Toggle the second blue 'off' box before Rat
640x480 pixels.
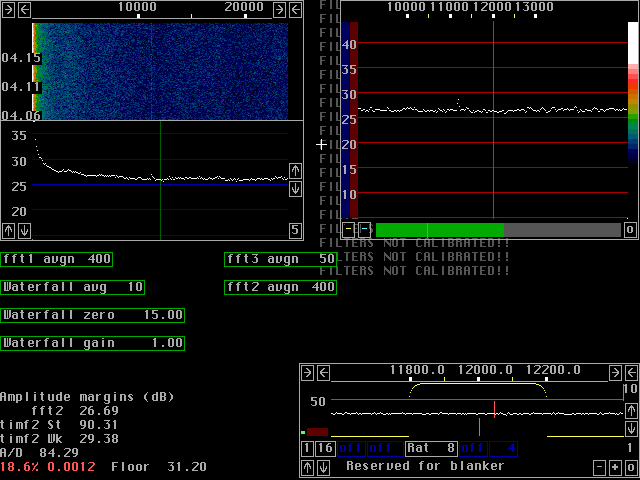point(385,449)
